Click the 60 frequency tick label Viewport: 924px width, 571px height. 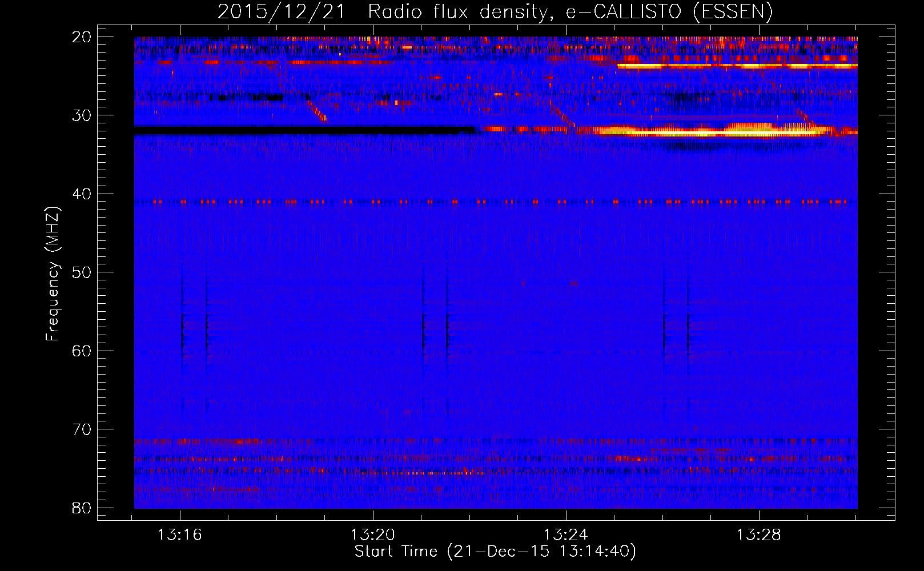pos(82,351)
